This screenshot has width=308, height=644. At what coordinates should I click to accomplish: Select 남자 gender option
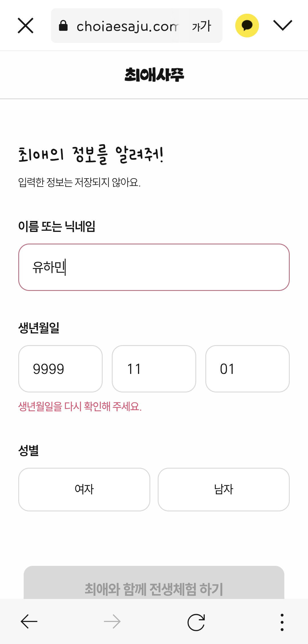click(x=224, y=489)
